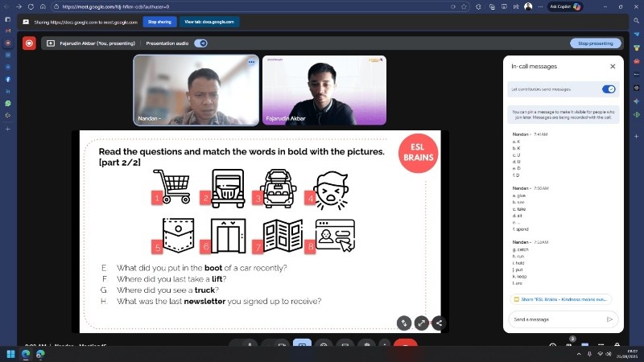Click the volume icon in the system tray
This screenshot has height=362, width=644.
click(609, 354)
